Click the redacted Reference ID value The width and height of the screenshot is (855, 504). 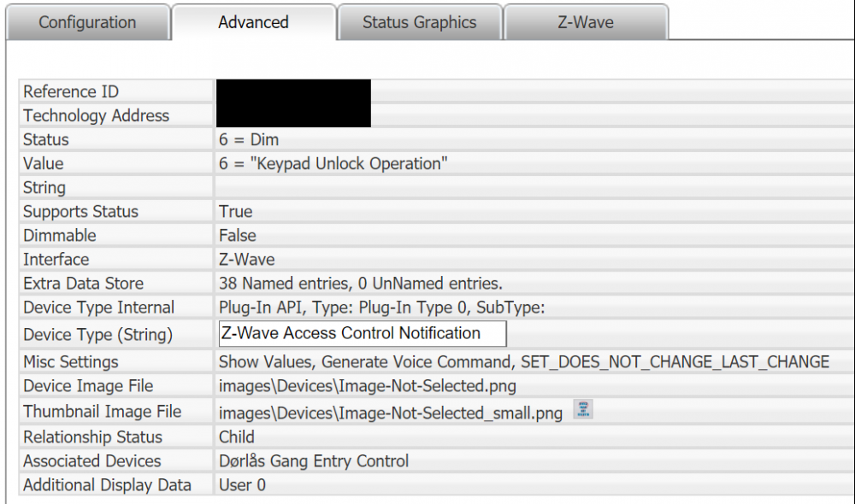pyautogui.click(x=293, y=91)
